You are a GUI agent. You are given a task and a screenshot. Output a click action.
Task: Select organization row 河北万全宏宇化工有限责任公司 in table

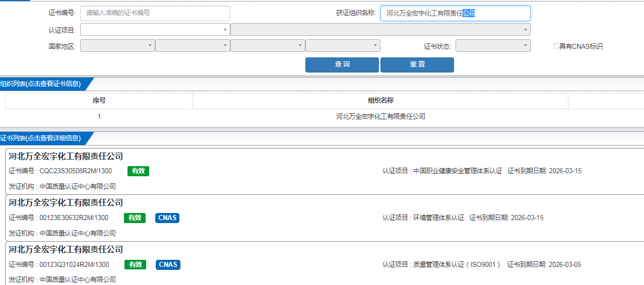click(380, 116)
